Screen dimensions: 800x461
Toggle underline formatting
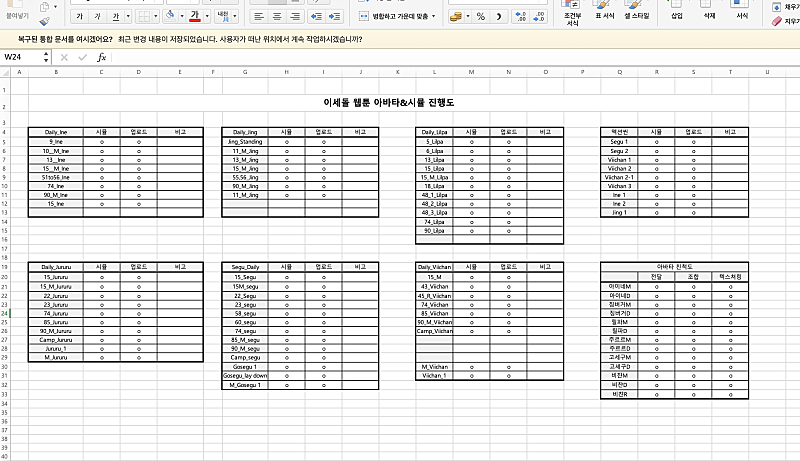[x=116, y=16]
